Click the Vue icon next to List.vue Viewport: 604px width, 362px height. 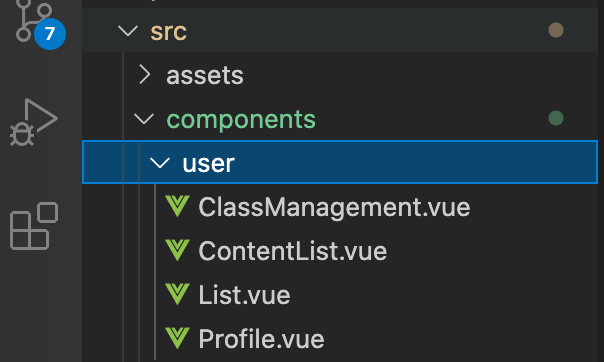177,294
